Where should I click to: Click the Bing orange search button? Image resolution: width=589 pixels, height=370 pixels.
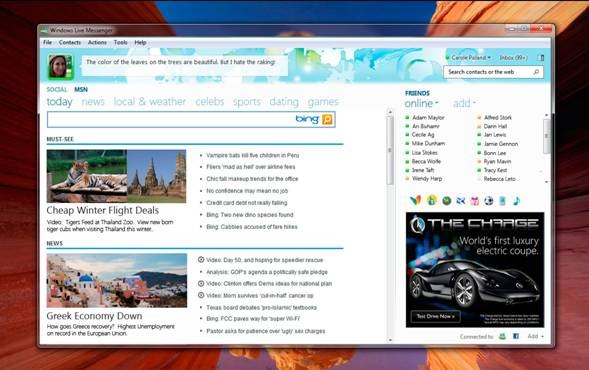tap(328, 119)
